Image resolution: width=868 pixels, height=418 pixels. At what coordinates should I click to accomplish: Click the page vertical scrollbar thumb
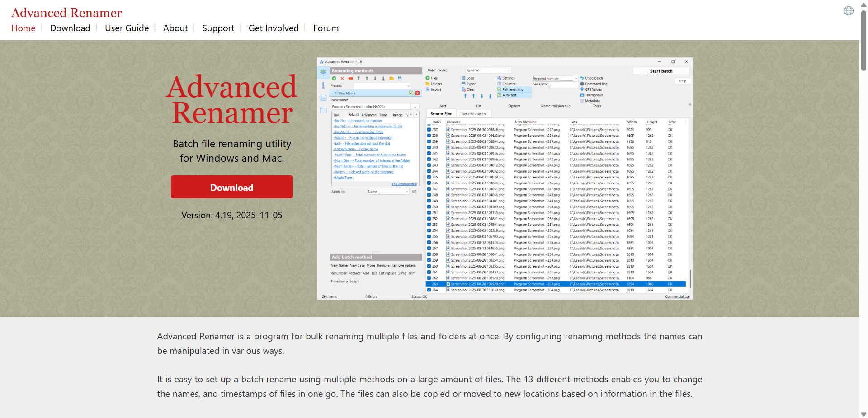[863, 41]
